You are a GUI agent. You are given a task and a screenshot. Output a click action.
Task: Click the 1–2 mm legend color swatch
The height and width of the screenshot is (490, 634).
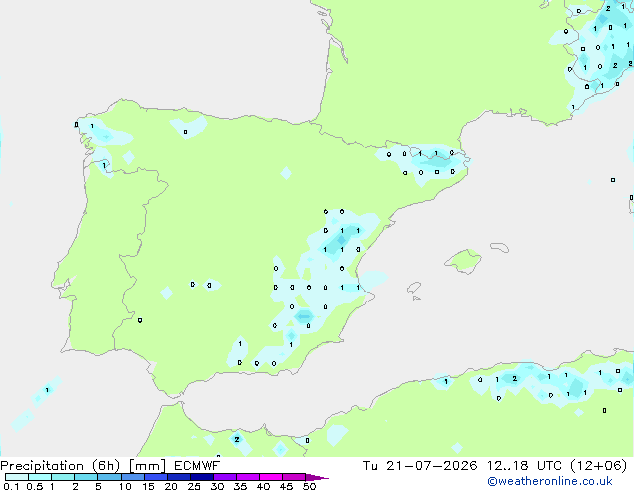point(63,477)
